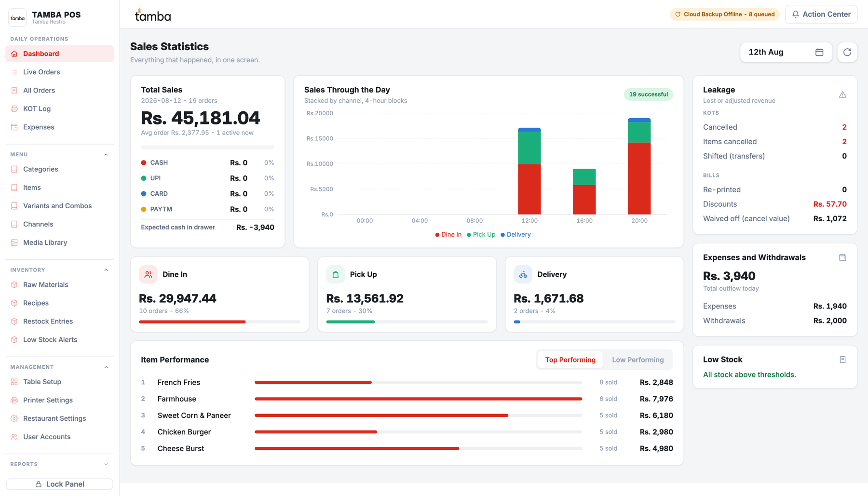
Task: Go to the KOT Log page
Action: 60,109
